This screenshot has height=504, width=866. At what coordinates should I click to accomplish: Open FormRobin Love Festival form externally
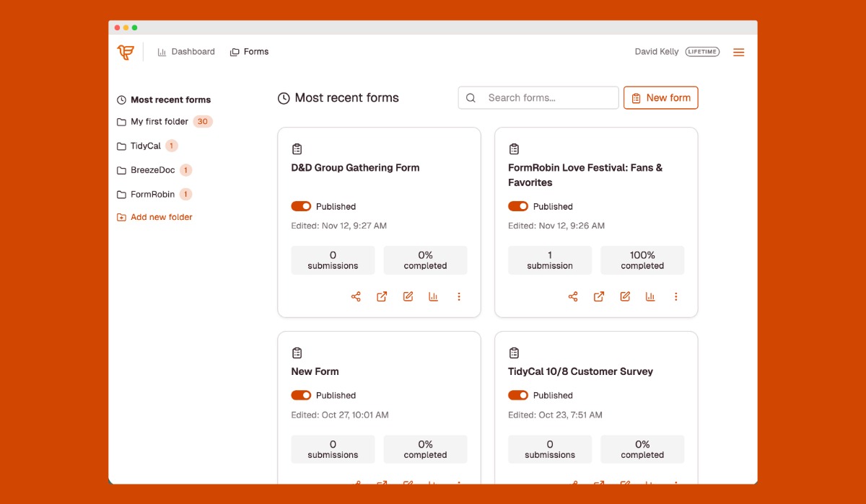599,296
